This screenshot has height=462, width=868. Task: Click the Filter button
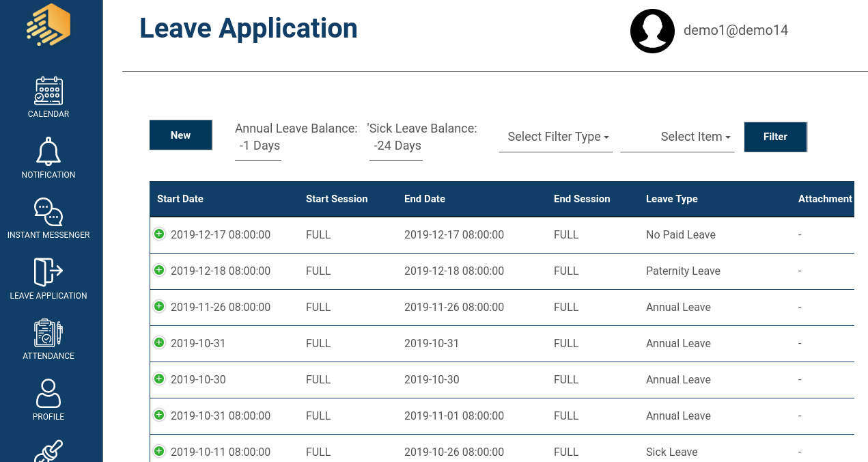(x=776, y=137)
